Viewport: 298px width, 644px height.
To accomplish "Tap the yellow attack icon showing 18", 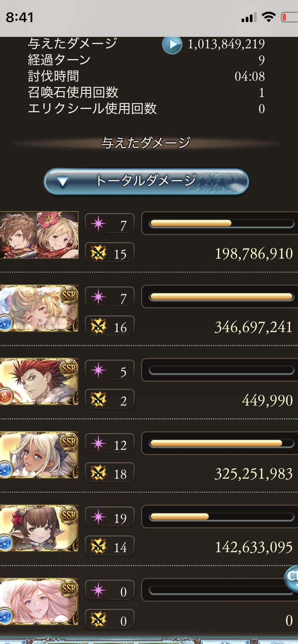I will pos(98,473).
